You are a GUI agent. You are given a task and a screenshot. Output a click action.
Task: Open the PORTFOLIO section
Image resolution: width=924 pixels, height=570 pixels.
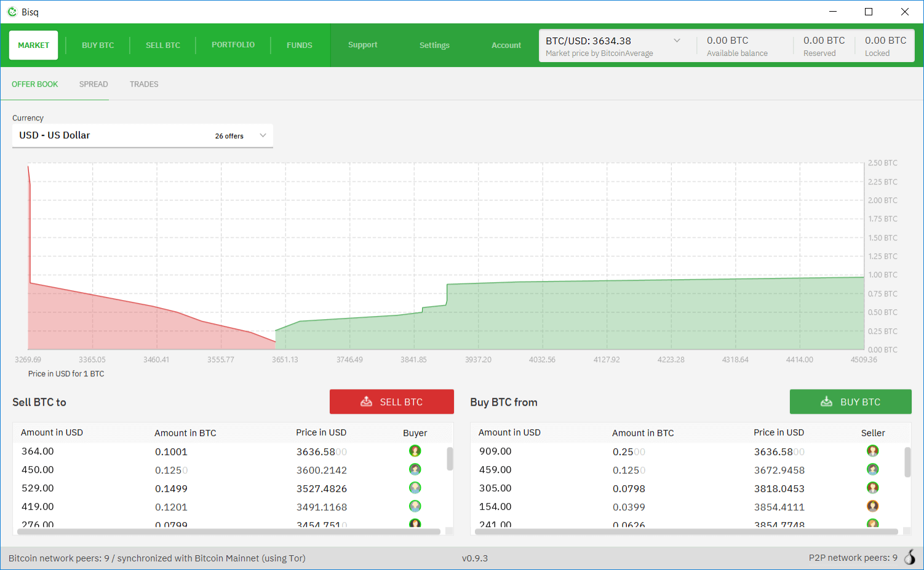pos(233,45)
